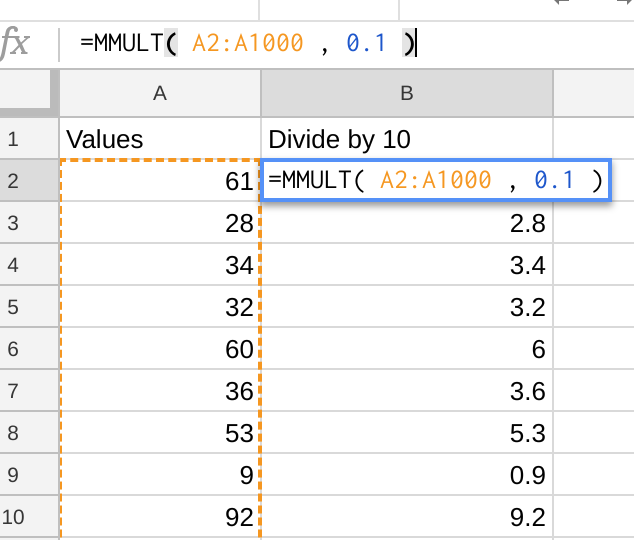Viewport: 634px width, 540px height.
Task: Select row 5 header
Action: tap(29, 307)
